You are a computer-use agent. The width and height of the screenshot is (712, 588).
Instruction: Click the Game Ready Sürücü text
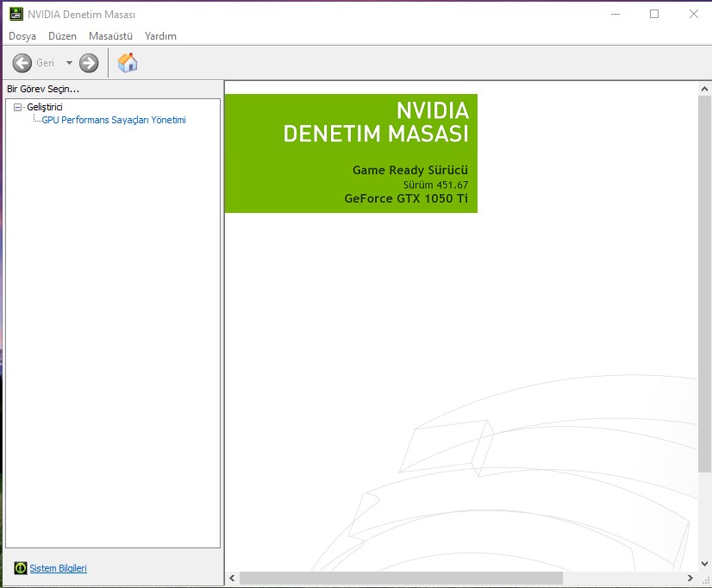tap(410, 170)
